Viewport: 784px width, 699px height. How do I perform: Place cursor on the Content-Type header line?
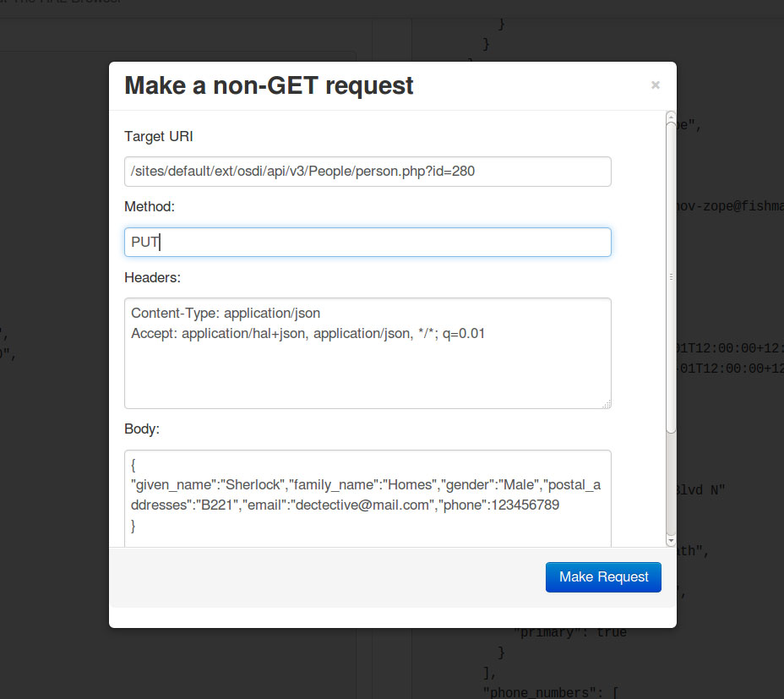(226, 313)
